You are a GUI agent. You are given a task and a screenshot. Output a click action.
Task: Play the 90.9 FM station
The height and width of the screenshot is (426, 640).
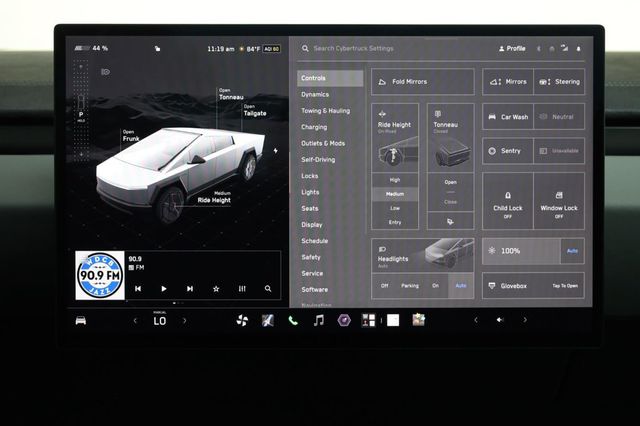coord(164,288)
